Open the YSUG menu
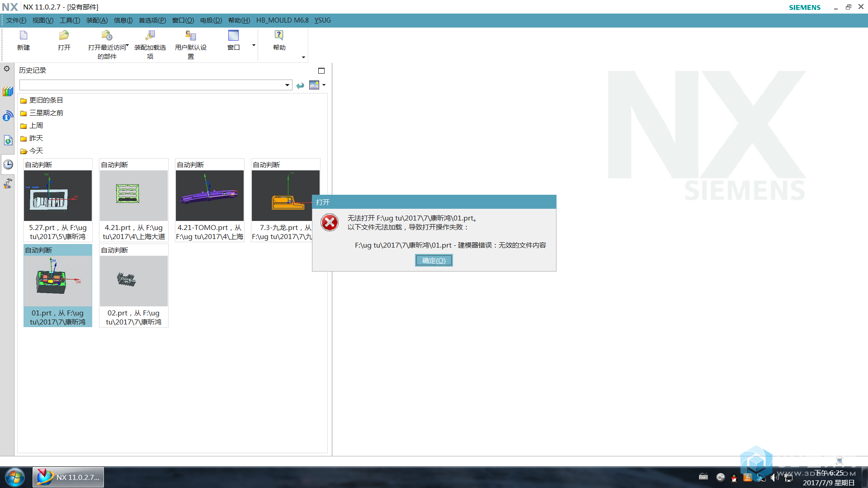868x488 pixels. tap(323, 20)
